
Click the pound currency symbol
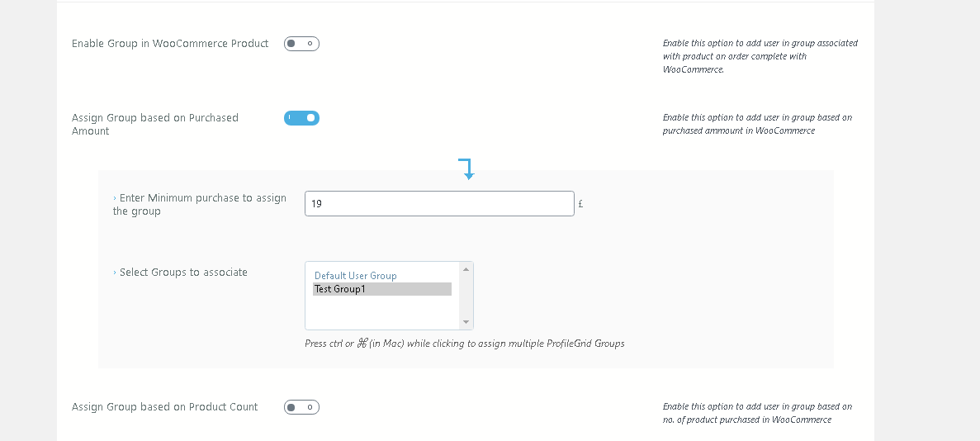pos(581,204)
